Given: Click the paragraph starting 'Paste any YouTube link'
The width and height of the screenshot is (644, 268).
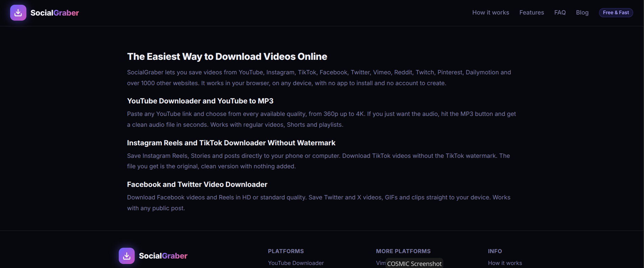Looking at the screenshot, I should point(321,119).
